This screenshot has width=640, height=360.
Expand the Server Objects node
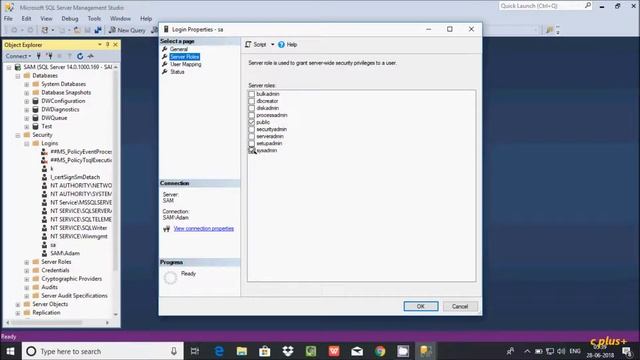18,304
